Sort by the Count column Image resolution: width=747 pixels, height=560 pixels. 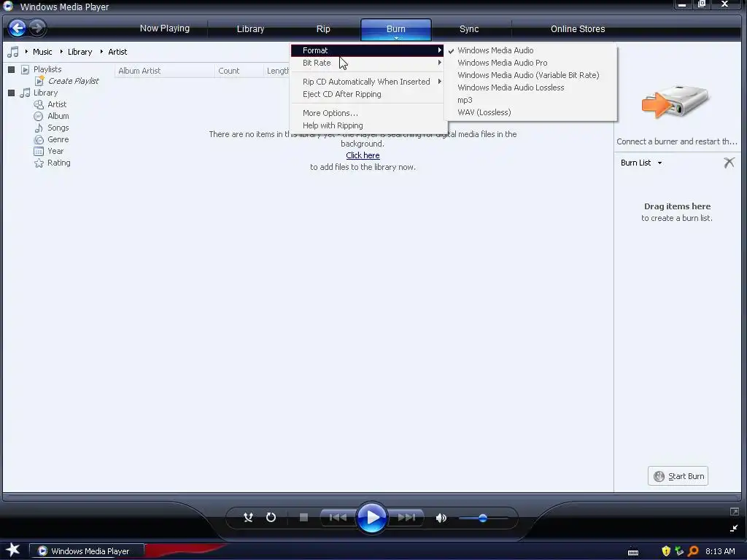239,71
